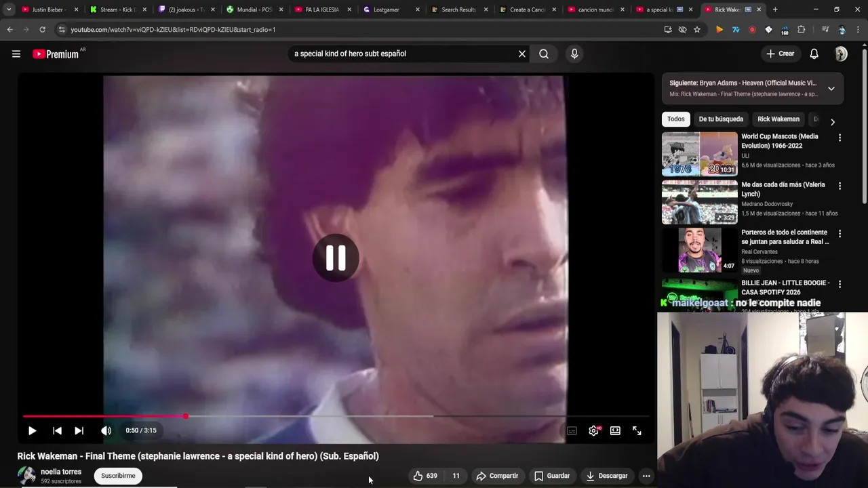Image resolution: width=868 pixels, height=488 pixels.
Task: Click the magnifier search button
Action: [x=544, y=54]
